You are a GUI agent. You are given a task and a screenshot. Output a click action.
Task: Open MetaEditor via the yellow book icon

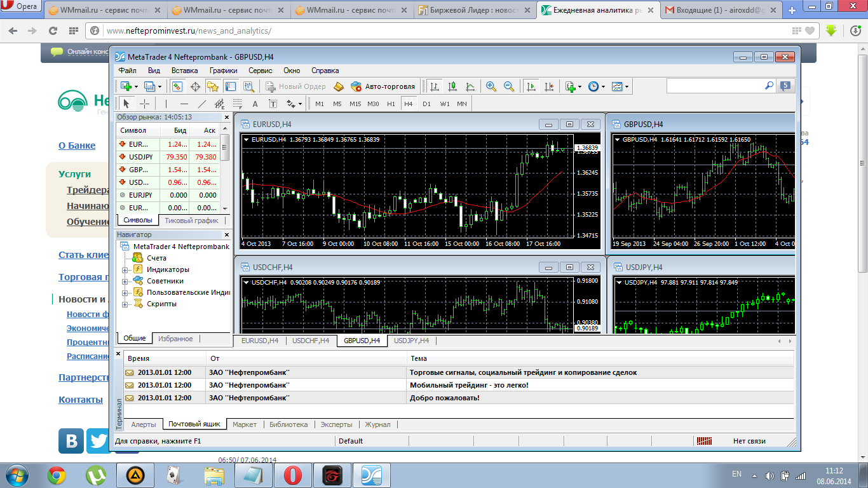(339, 86)
